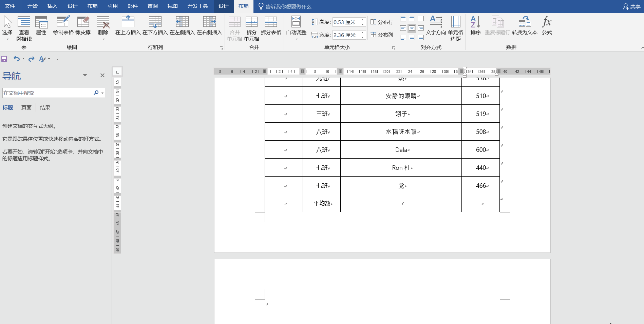Click the search magnifier icon
This screenshot has height=324, width=644.
(96, 93)
